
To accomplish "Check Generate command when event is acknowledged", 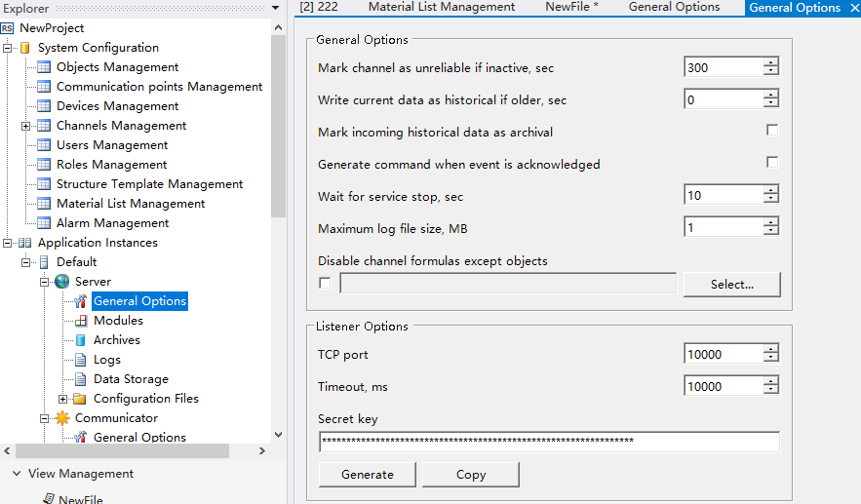I will click(x=772, y=163).
